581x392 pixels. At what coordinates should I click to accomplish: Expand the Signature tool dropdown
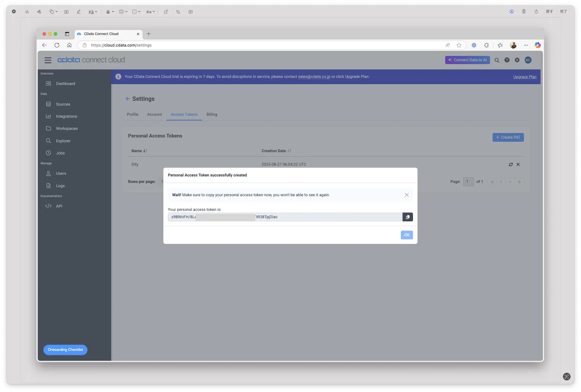(93, 12)
